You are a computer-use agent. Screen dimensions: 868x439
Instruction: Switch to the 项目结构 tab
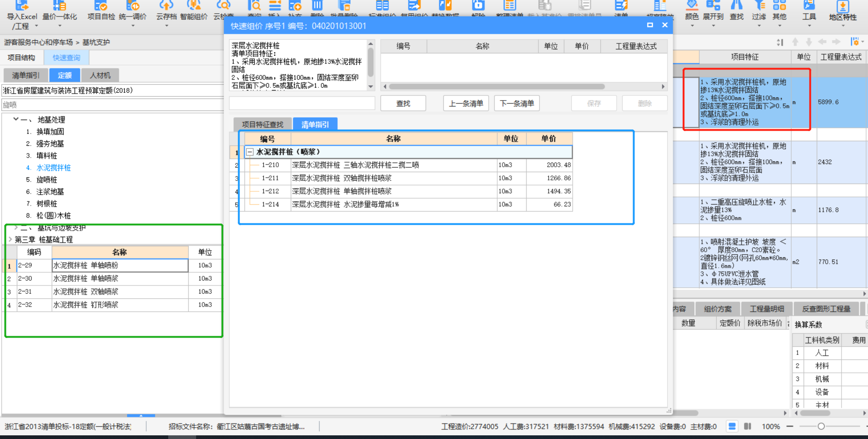click(21, 58)
